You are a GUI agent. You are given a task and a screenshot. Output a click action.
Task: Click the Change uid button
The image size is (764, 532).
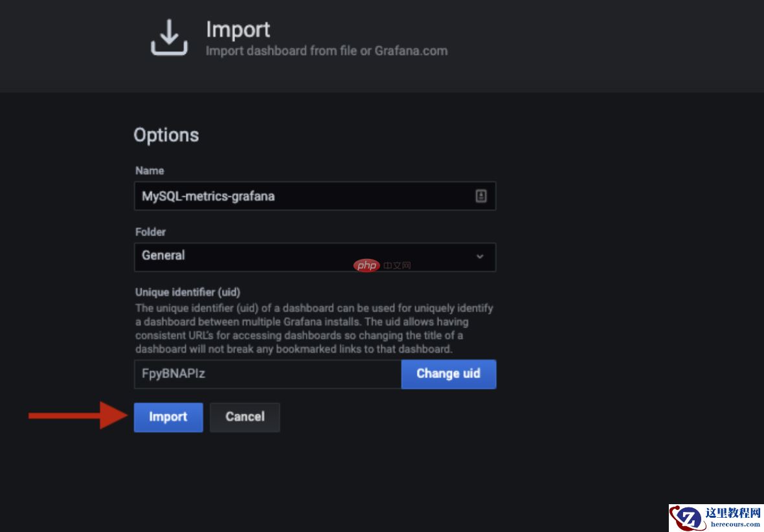448,373
